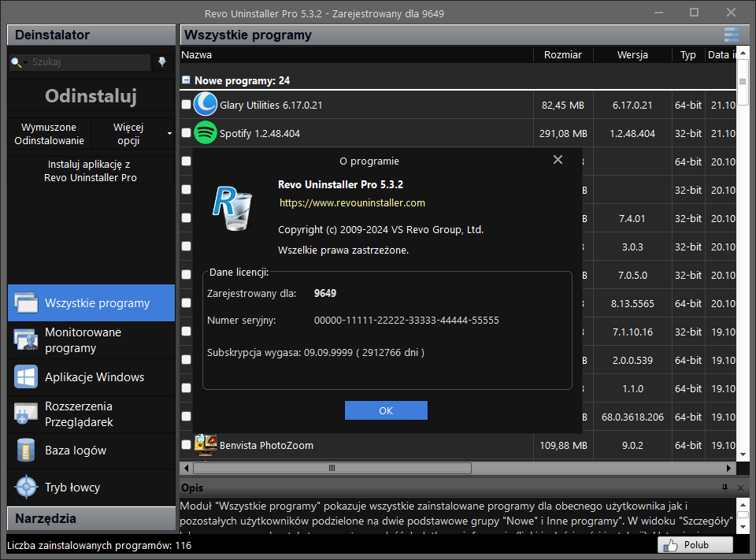Click the filter pin icon beside search
The height and width of the screenshot is (560, 756).
162,61
